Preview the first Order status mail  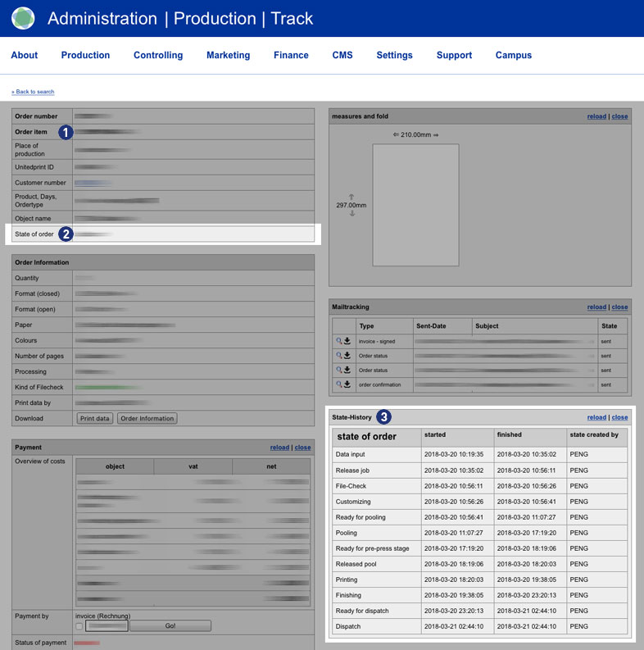click(x=338, y=356)
